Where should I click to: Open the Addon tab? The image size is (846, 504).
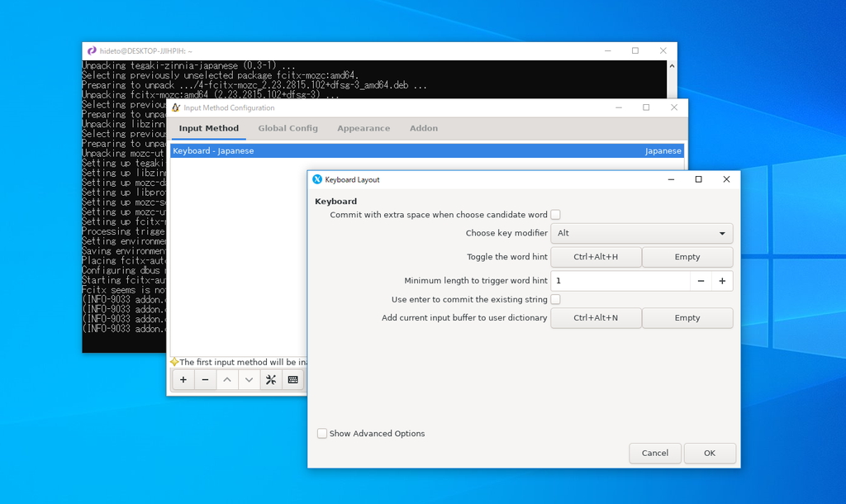coord(424,128)
